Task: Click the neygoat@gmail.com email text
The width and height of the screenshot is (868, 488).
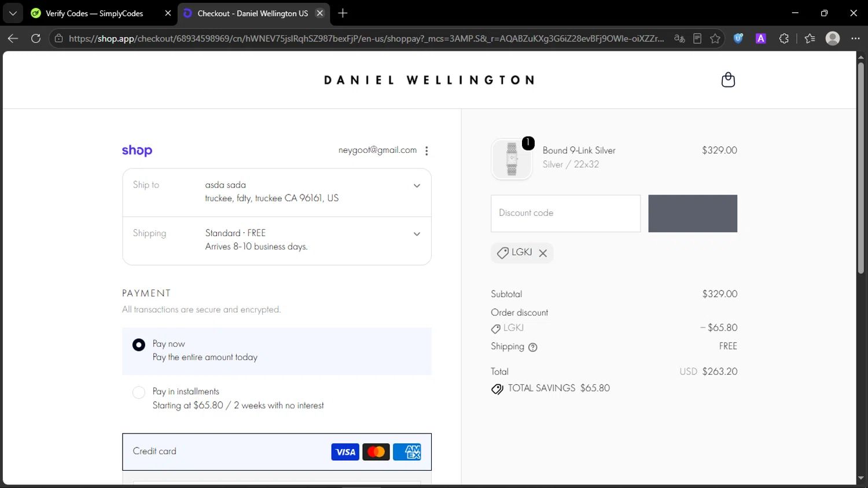Action: (x=377, y=150)
